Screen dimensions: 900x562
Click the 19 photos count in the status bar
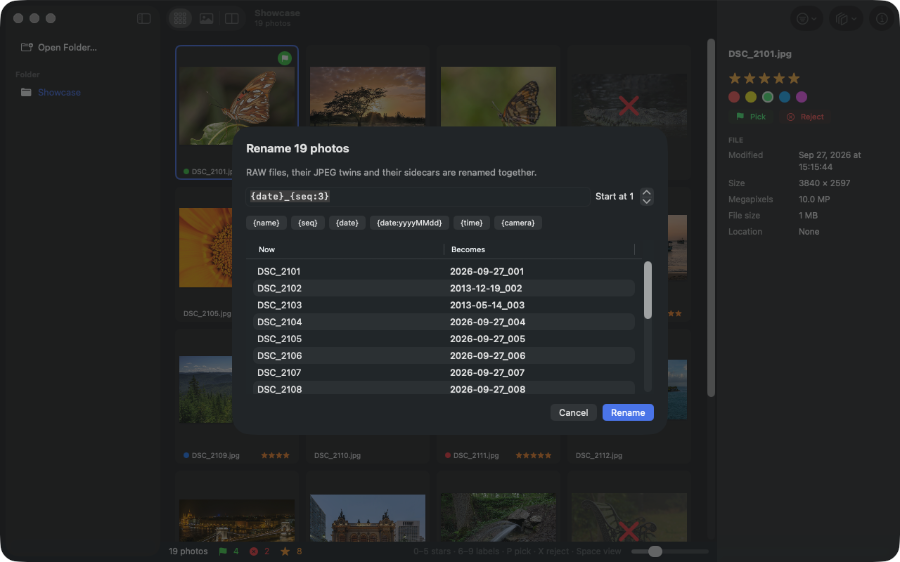tap(188, 551)
